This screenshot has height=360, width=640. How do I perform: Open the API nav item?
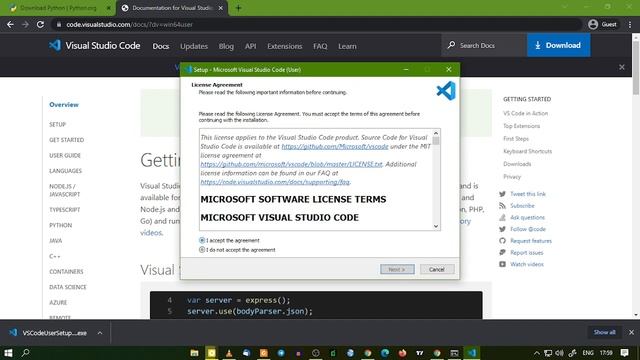251,46
